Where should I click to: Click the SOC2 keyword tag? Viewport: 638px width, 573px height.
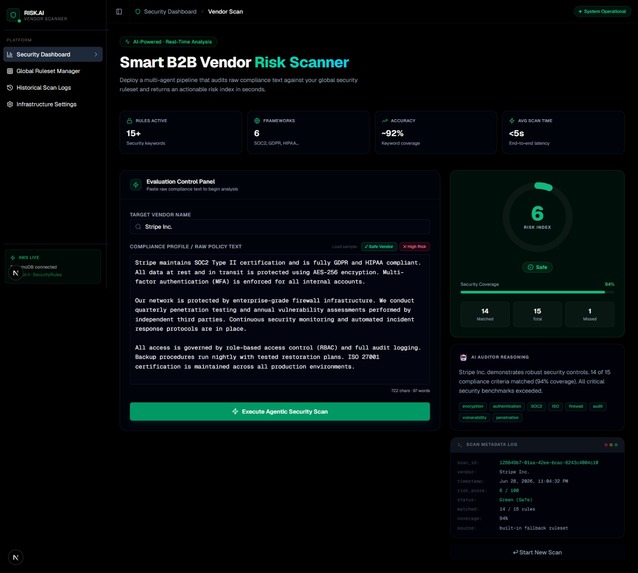pos(536,407)
